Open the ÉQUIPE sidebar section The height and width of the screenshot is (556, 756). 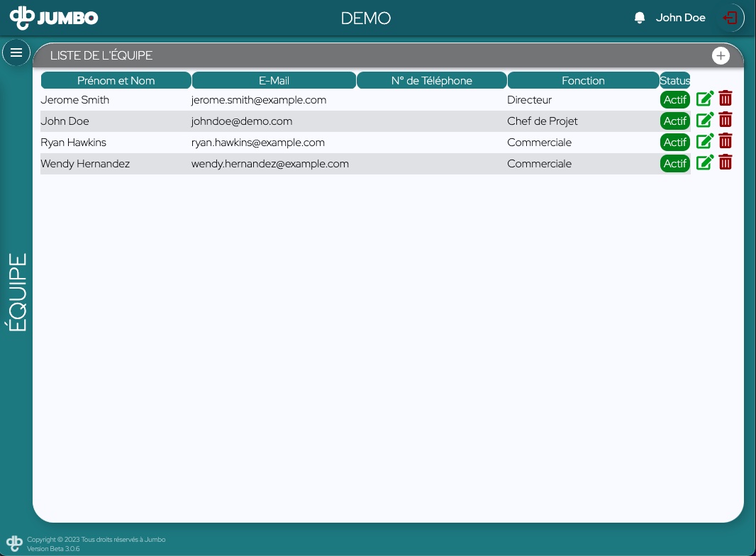[x=16, y=292]
